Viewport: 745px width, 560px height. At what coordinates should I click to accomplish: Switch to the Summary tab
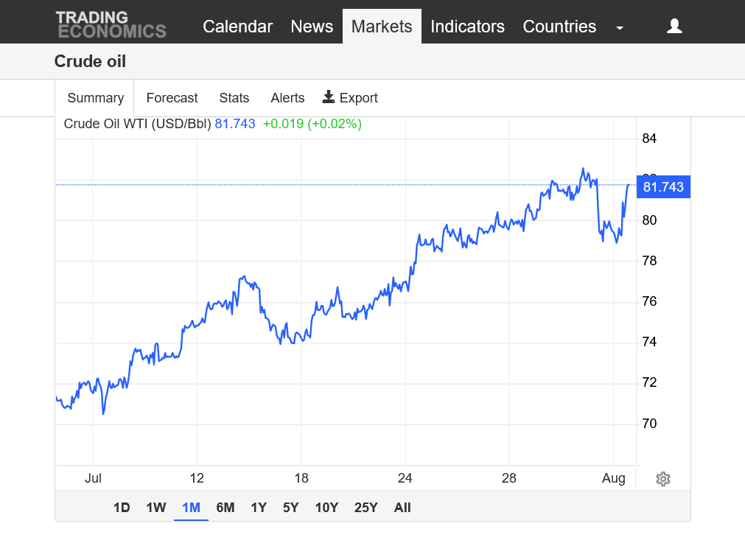95,98
